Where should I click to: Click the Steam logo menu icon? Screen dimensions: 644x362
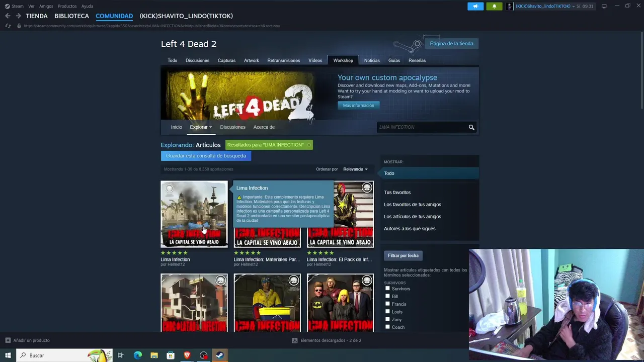tap(7, 6)
